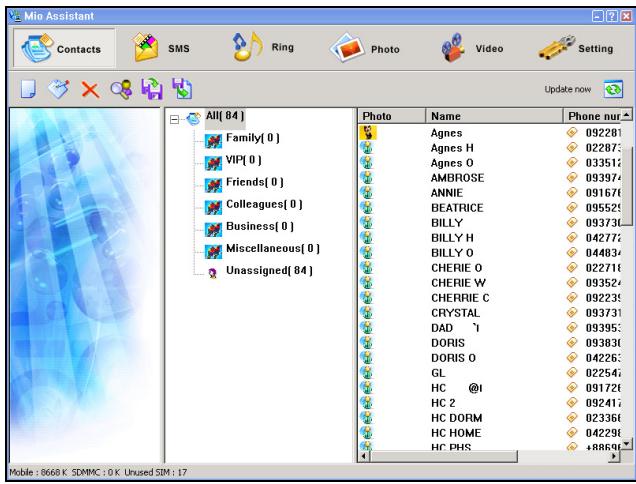This screenshot has height=484, width=636.
Task: Click Agnes's contact photo thumbnail
Action: [368, 133]
